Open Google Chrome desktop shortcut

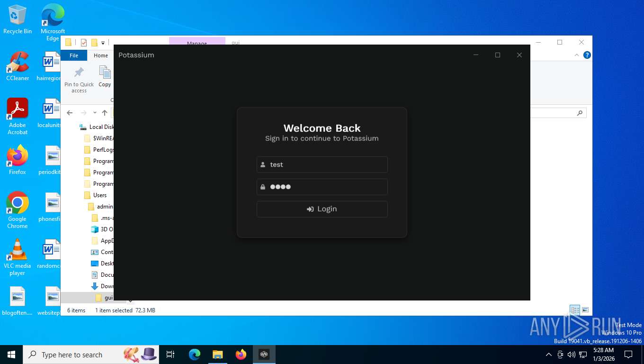pyautogui.click(x=18, y=210)
